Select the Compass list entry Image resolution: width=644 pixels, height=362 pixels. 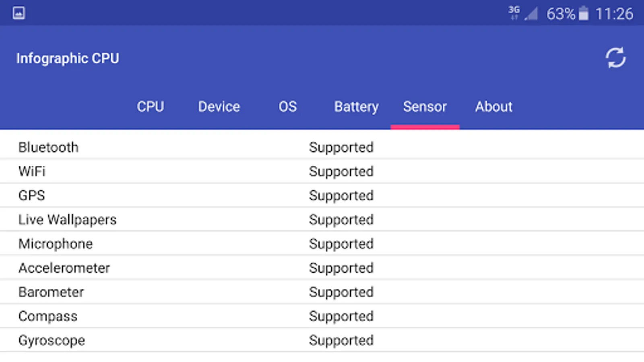48,316
